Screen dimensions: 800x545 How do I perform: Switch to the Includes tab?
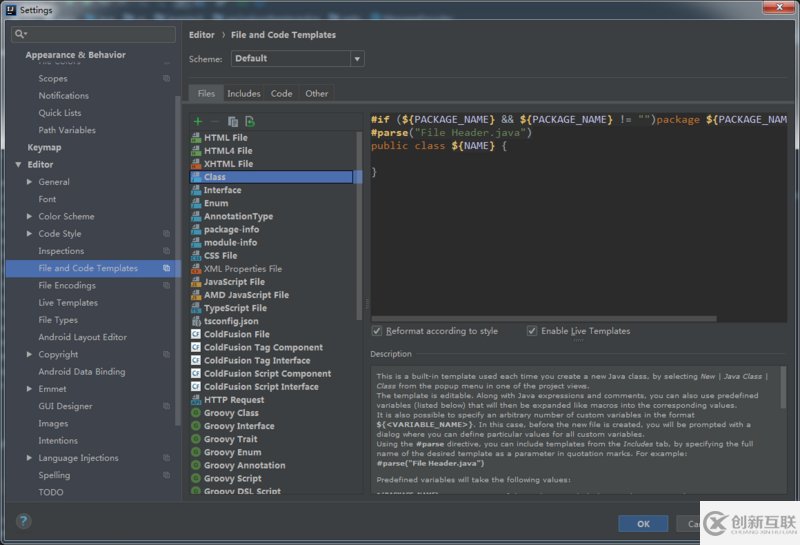[243, 94]
